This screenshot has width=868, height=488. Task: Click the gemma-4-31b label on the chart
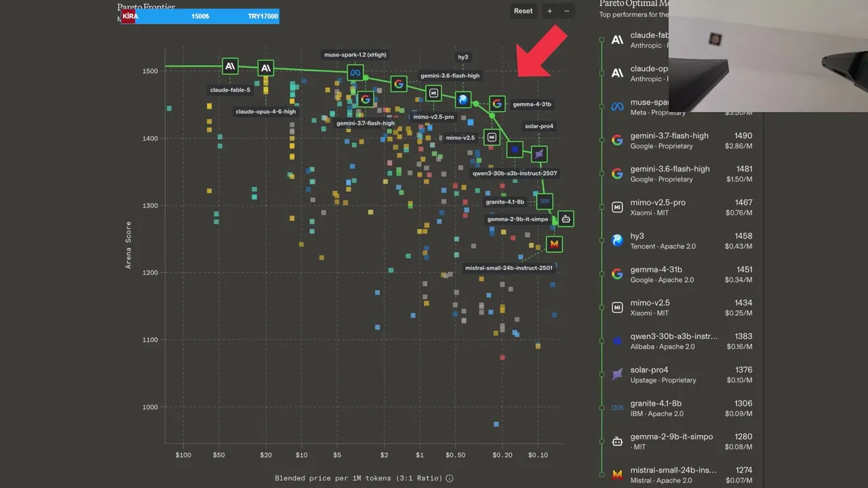(532, 104)
